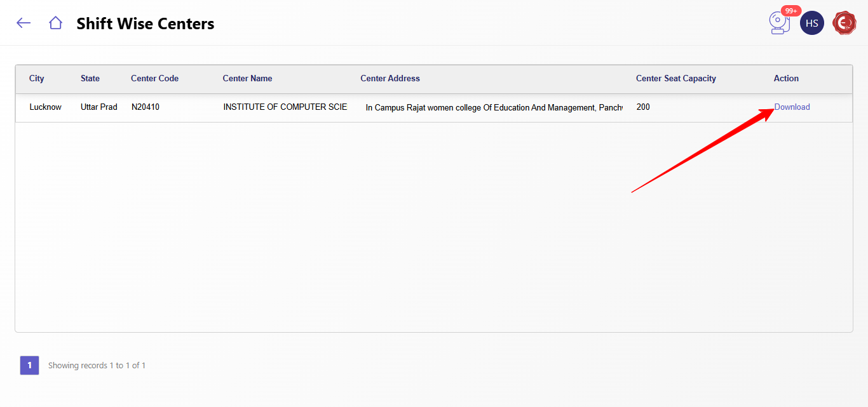
Task: Click the 99+ notification badge
Action: click(791, 11)
